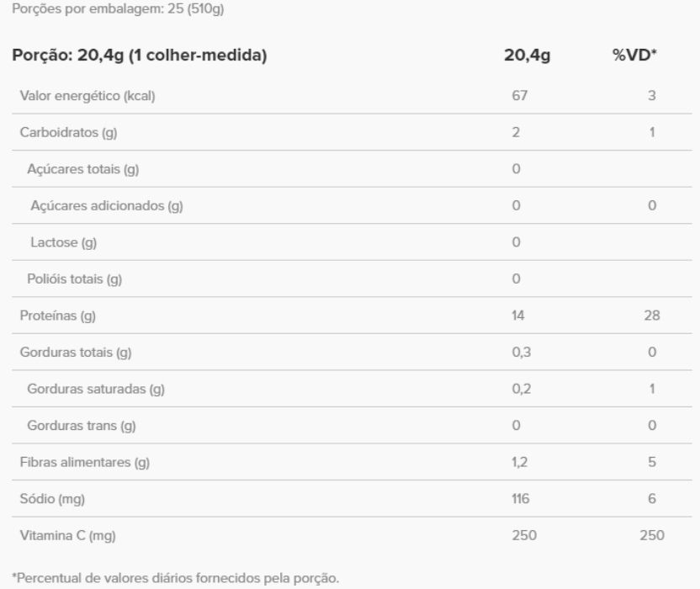This screenshot has width=700, height=589.
Task: Select the 'Valor energético (kcal)' row label
Action: pyautogui.click(x=87, y=96)
